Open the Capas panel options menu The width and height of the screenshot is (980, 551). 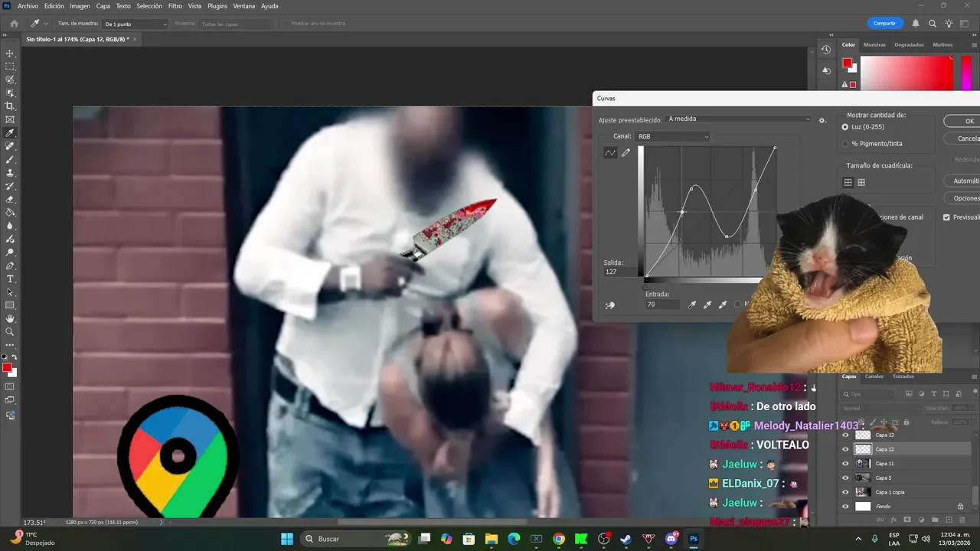click(974, 377)
